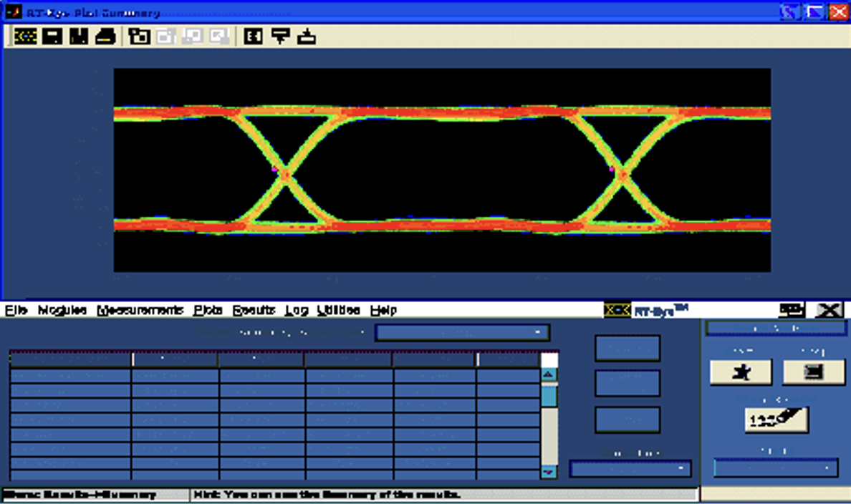Open the Measurements menu
This screenshot has height=504, width=851.
140,310
